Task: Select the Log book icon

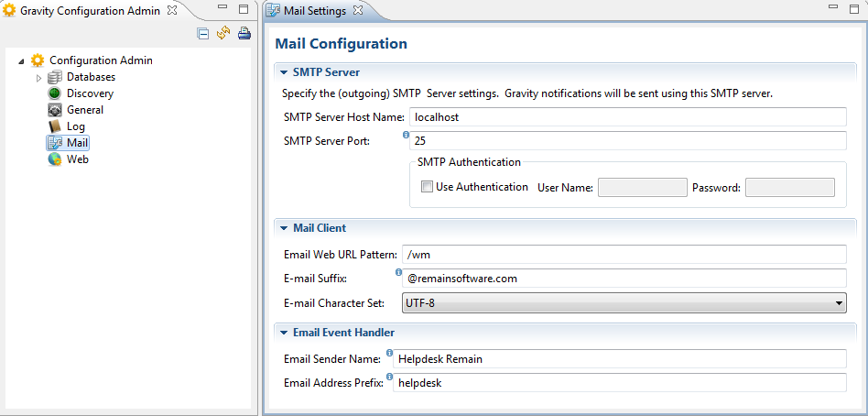Action: pyautogui.click(x=54, y=126)
